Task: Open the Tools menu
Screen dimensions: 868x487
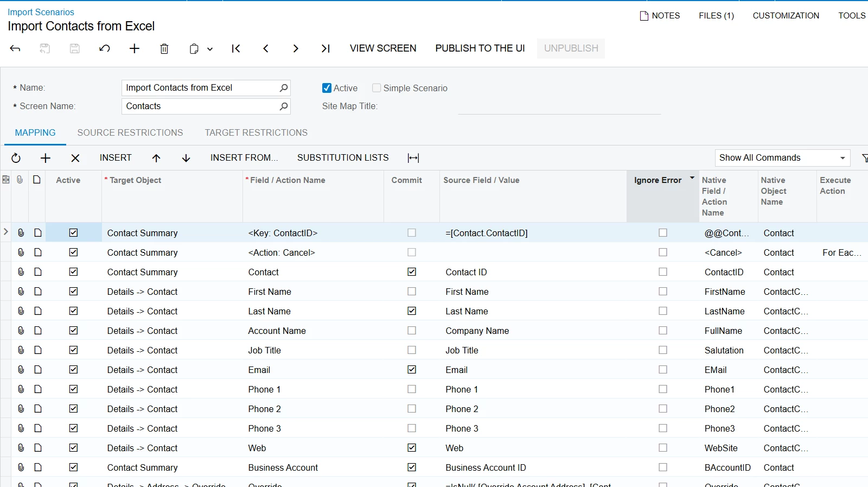Action: tap(852, 16)
